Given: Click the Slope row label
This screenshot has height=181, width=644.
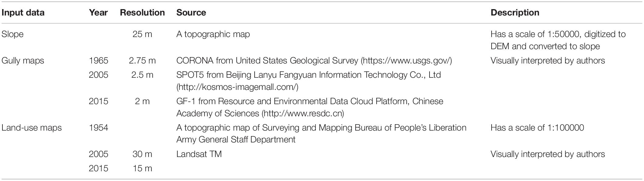Looking at the screenshot, I should [x=12, y=34].
